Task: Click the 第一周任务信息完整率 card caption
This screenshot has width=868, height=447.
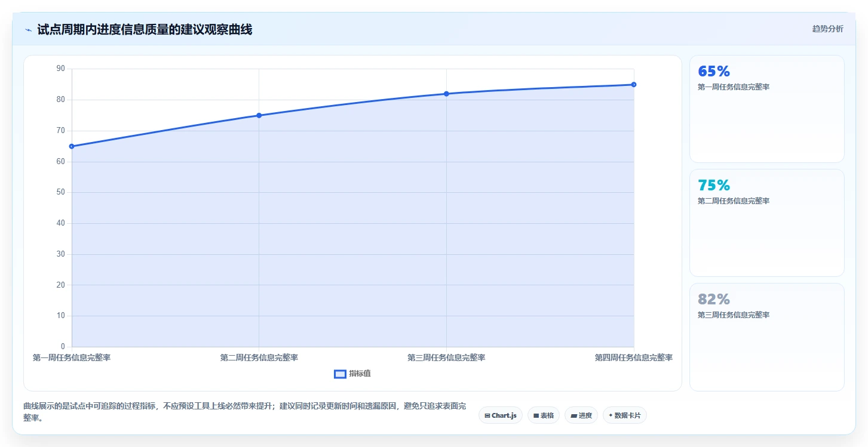Action: [x=734, y=87]
